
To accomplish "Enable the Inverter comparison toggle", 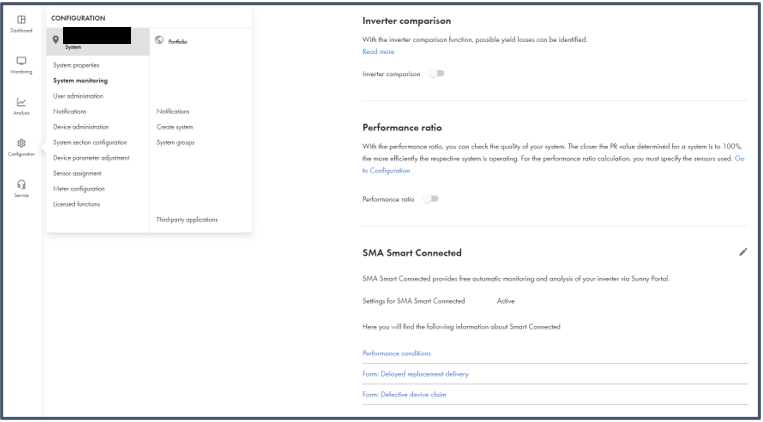I will (436, 73).
